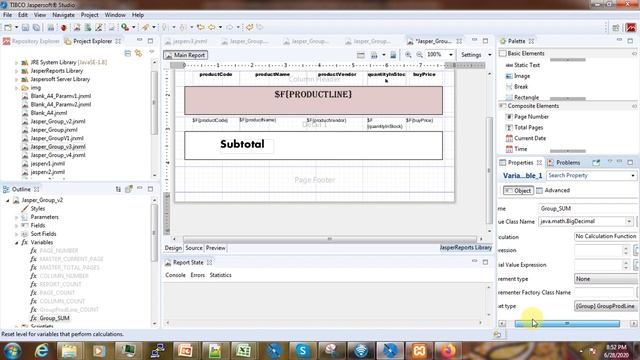Click the Settings button in editor toolbar
The image size is (640, 360).
pos(471,55)
